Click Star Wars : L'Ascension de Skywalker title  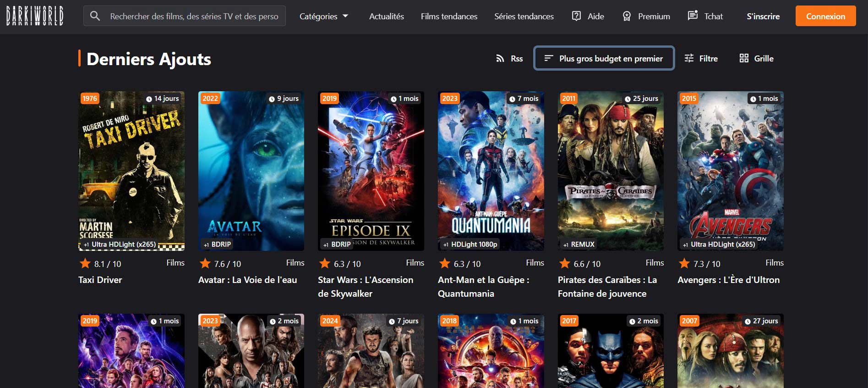point(366,287)
